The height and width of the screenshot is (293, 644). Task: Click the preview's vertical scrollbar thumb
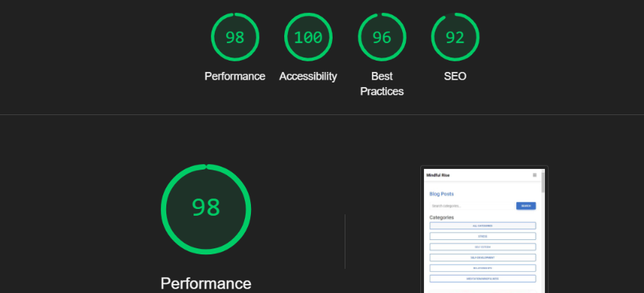click(543, 182)
